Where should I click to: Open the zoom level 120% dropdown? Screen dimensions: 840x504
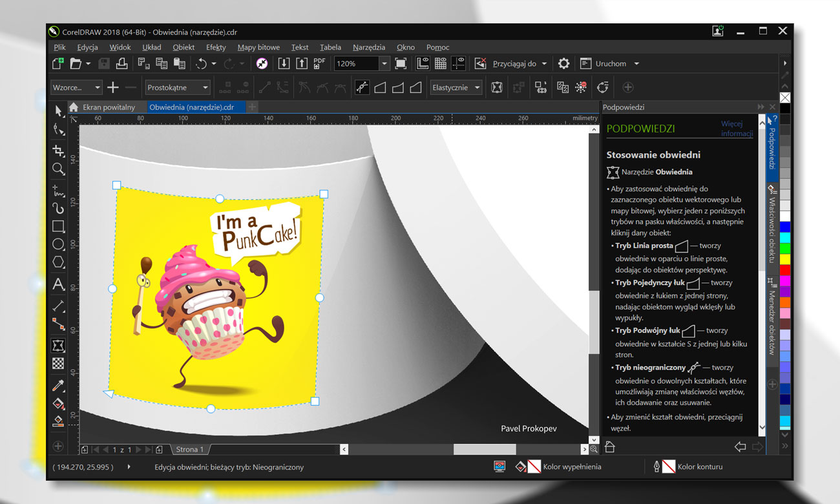[384, 63]
